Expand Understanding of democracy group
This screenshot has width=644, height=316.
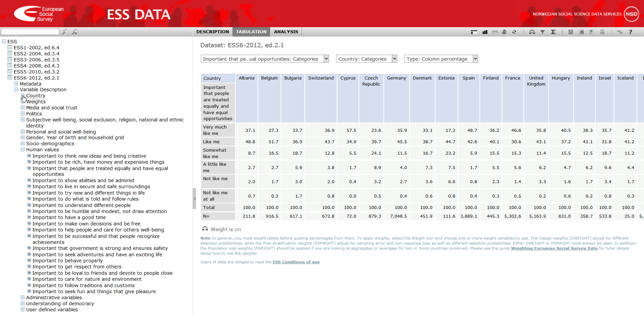tap(22, 303)
